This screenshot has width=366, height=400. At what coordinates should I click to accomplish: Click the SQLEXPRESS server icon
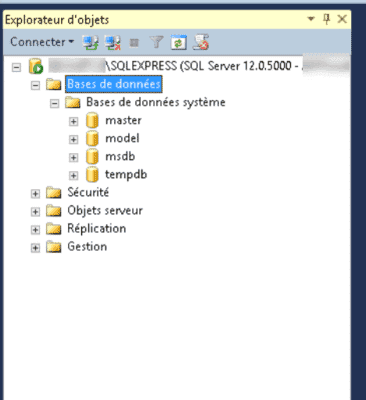(x=36, y=66)
